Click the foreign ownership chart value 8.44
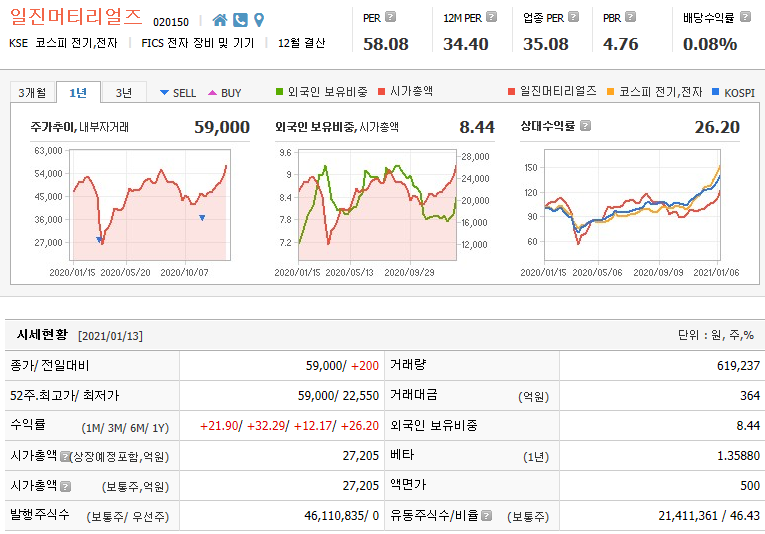This screenshot has height=534, width=765. click(477, 127)
